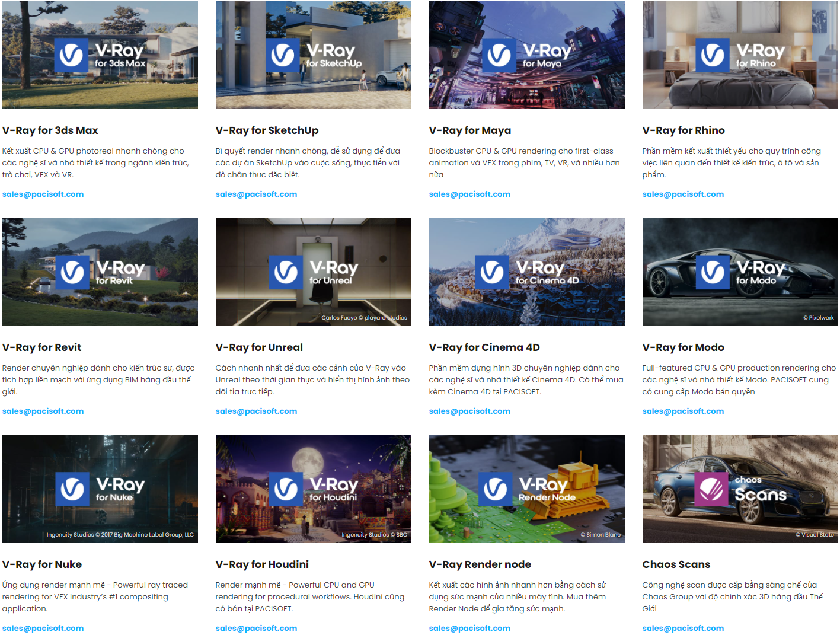Click description text starting 'Kết xuất CPU & GPU photoreal'
The image size is (840, 638).
click(x=95, y=162)
